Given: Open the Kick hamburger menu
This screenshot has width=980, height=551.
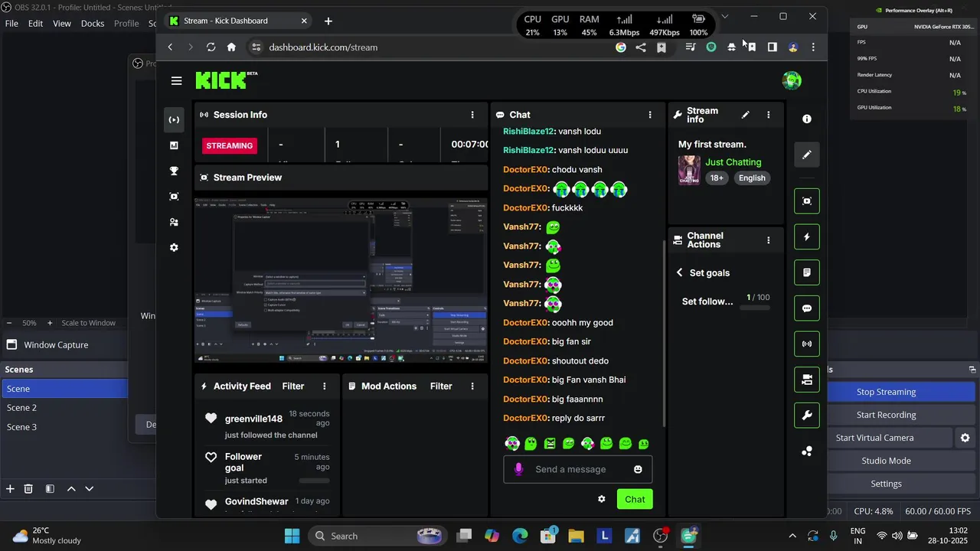Looking at the screenshot, I should point(177,80).
